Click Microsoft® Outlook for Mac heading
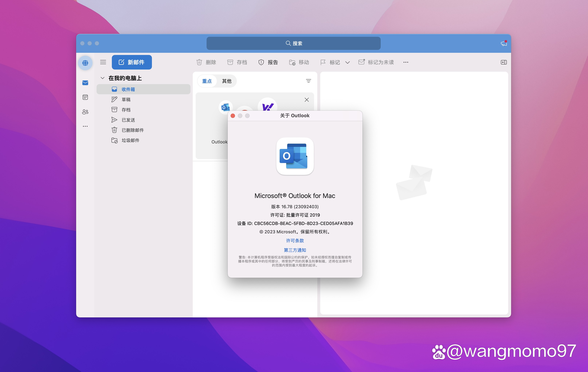Viewport: 588px width, 372px height. pos(295,196)
